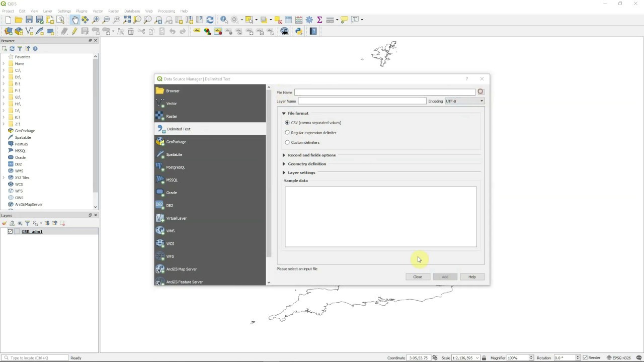Expand the Home folder in the Browser
This screenshot has height=362, width=644.
click(x=4, y=64)
